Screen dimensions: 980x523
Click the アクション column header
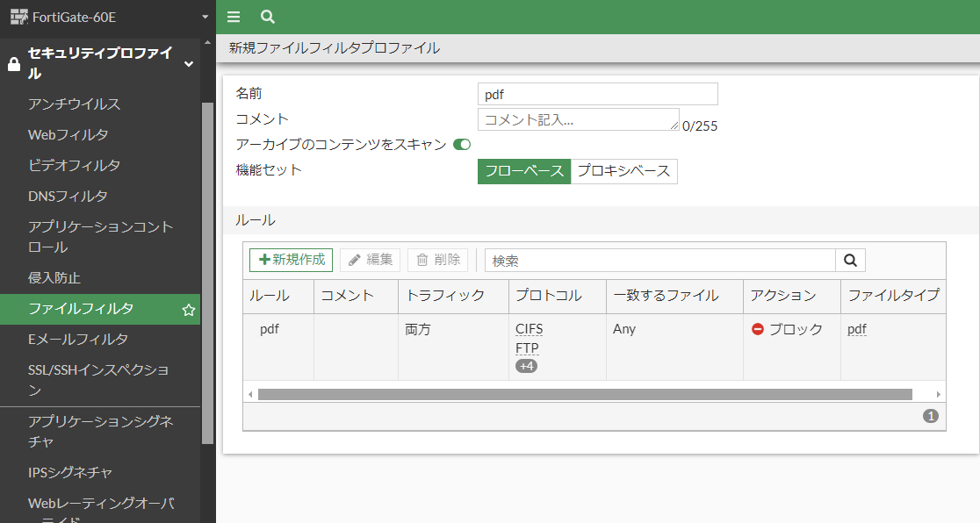click(x=792, y=297)
